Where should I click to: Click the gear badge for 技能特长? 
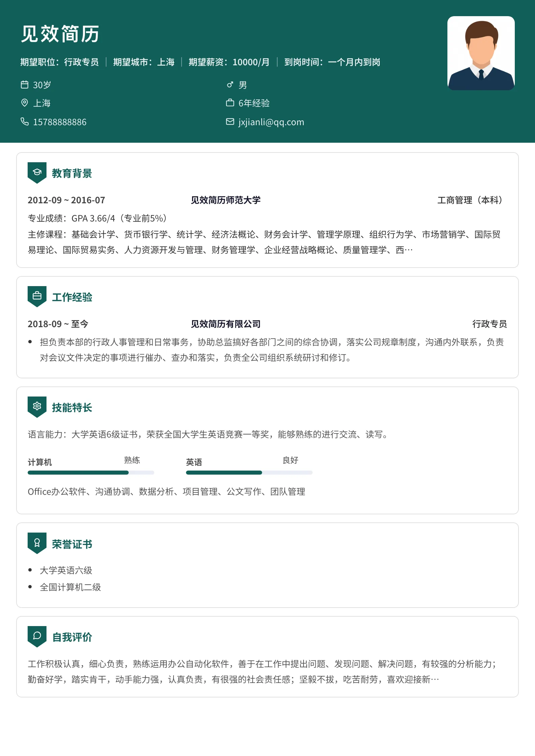click(37, 407)
